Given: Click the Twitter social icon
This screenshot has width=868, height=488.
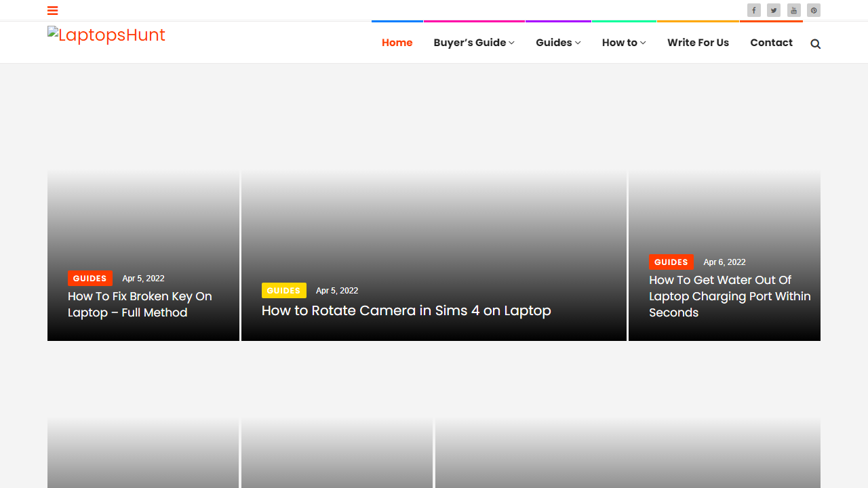Looking at the screenshot, I should click(774, 10).
